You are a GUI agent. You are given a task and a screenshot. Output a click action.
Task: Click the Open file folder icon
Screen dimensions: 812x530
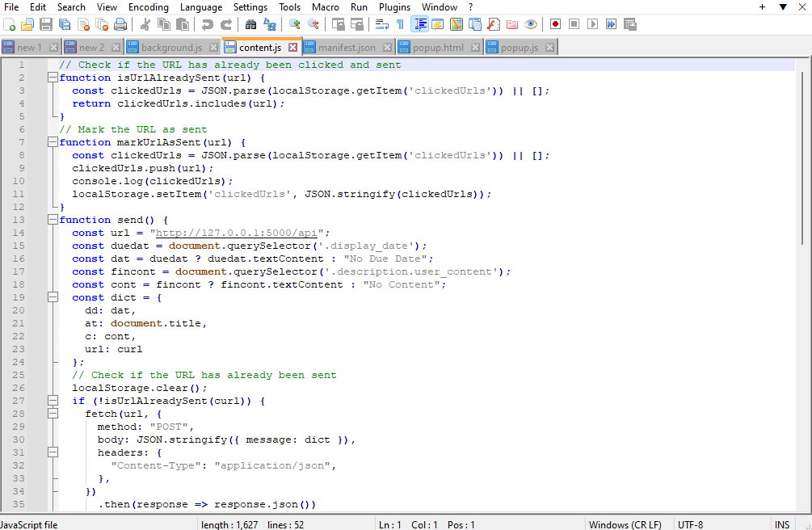point(27,24)
